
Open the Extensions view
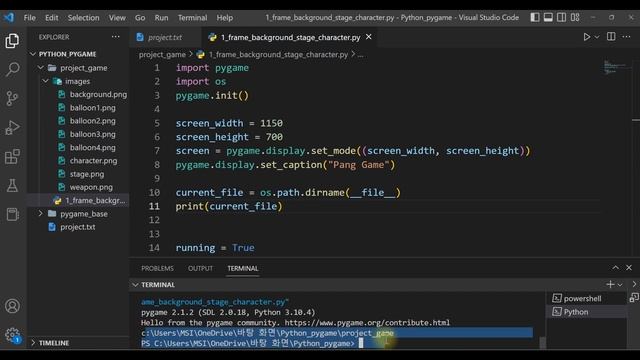(x=12, y=156)
